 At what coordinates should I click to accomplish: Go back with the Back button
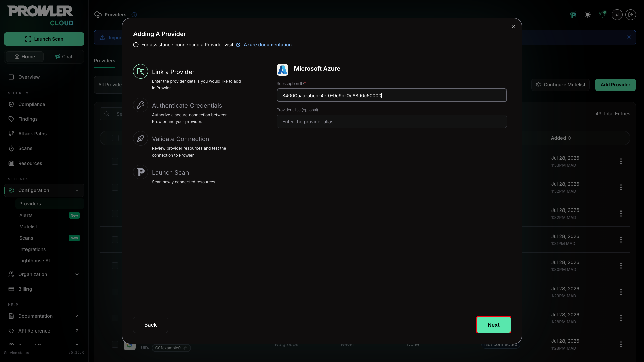point(150,325)
